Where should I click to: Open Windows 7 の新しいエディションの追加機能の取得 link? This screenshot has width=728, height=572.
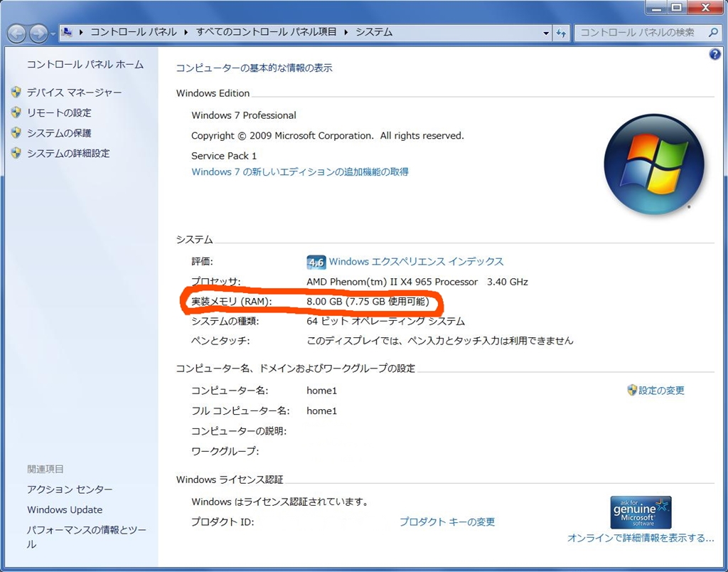coord(300,172)
